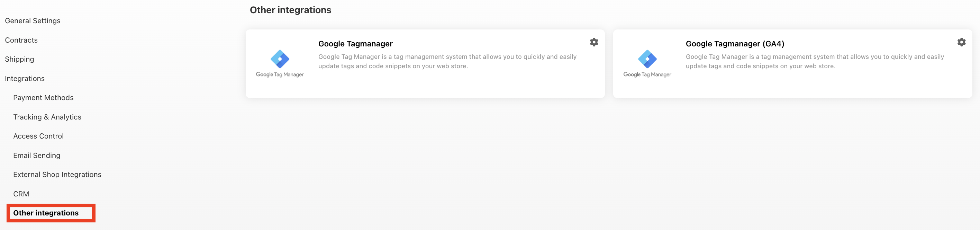Viewport: 980px width, 230px height.
Task: Open Access Control settings
Action: [38, 136]
